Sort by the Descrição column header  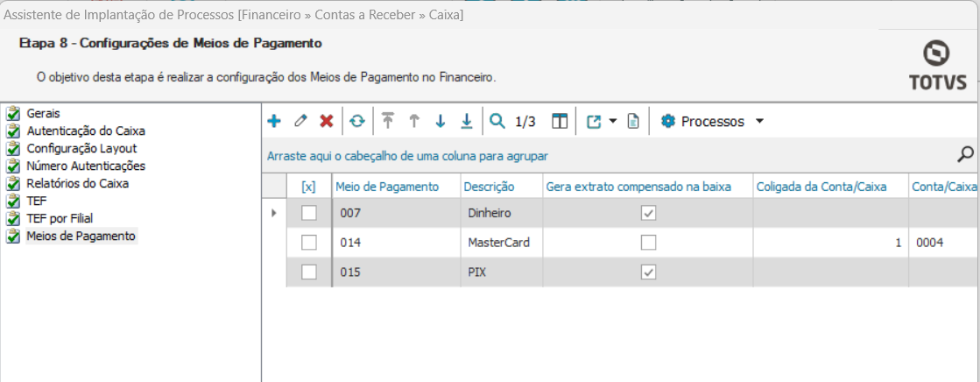pos(489,187)
